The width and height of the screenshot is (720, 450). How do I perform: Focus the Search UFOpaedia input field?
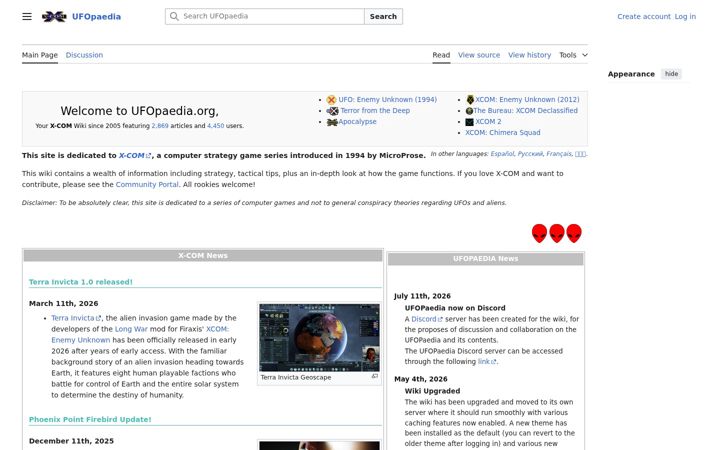click(x=265, y=17)
